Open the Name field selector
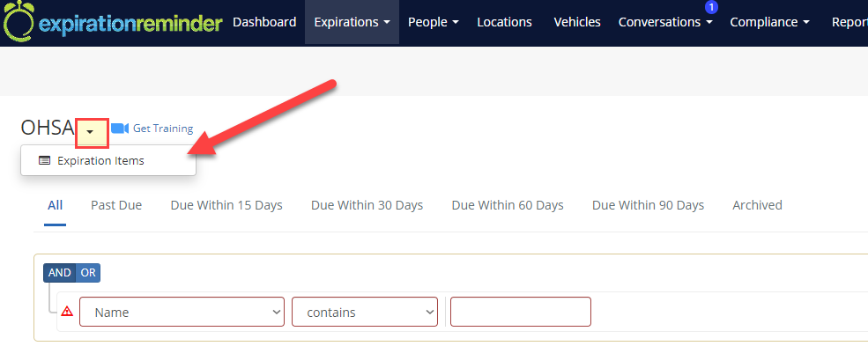The image size is (868, 346). (x=182, y=312)
